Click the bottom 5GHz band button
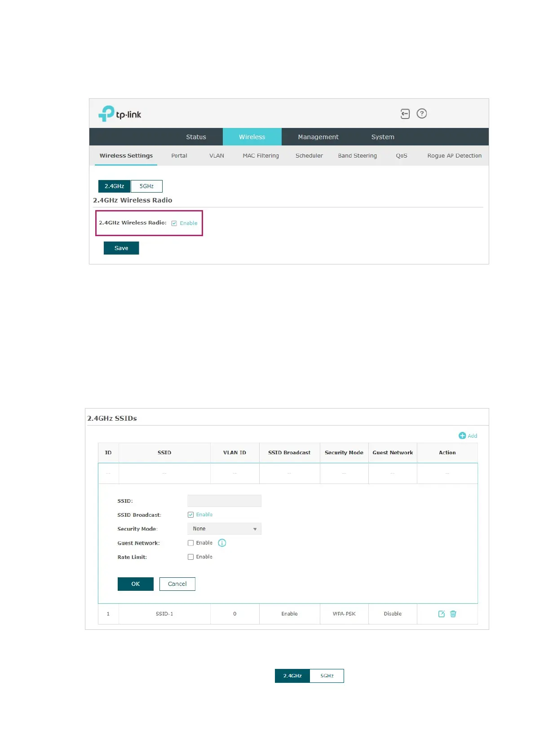This screenshot has height=756, width=535. pos(327,676)
